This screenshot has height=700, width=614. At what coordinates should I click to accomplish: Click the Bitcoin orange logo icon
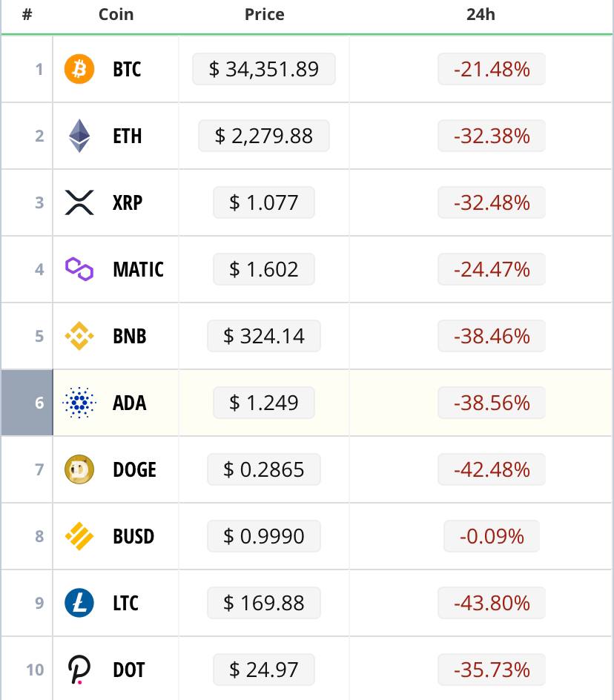pyautogui.click(x=79, y=69)
